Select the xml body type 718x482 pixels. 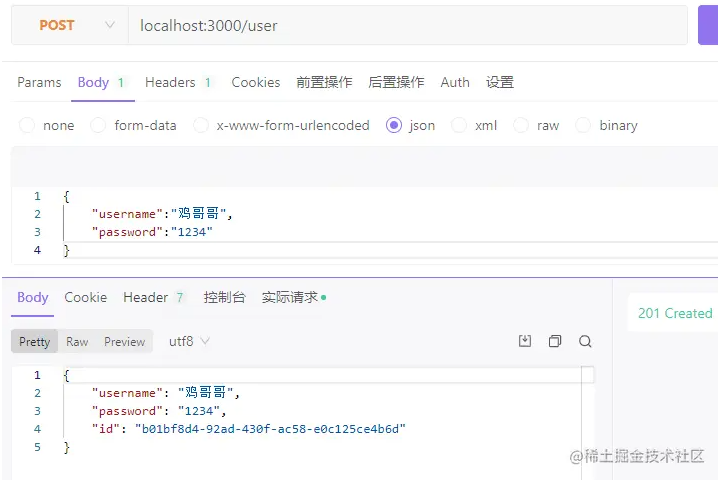click(474, 125)
